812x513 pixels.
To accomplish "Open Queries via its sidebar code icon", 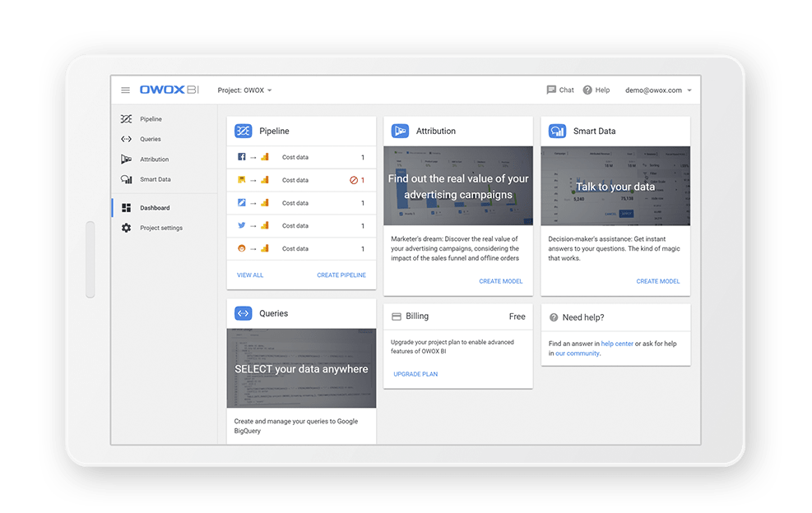I will (125, 139).
